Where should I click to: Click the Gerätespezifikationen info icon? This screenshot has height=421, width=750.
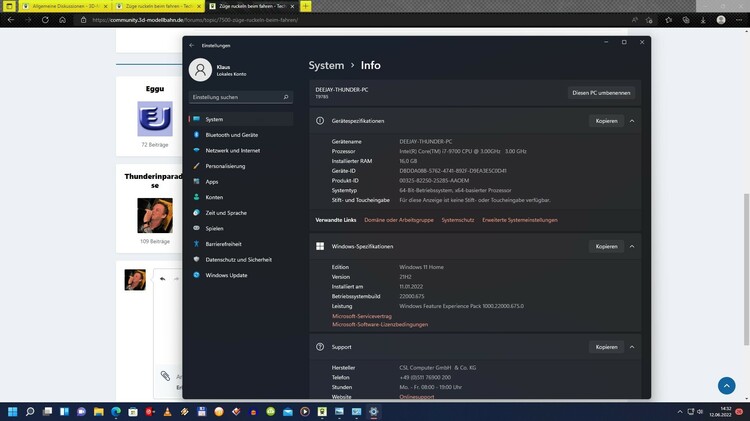(320, 121)
